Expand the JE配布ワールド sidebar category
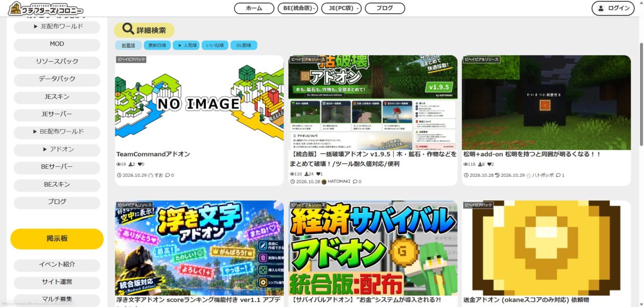 tap(57, 27)
